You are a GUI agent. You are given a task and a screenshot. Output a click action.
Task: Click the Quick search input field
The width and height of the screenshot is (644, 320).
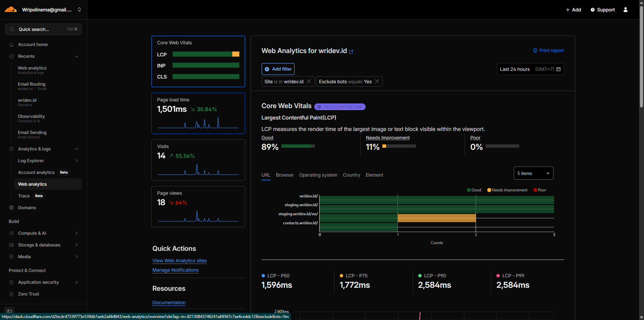[43, 29]
